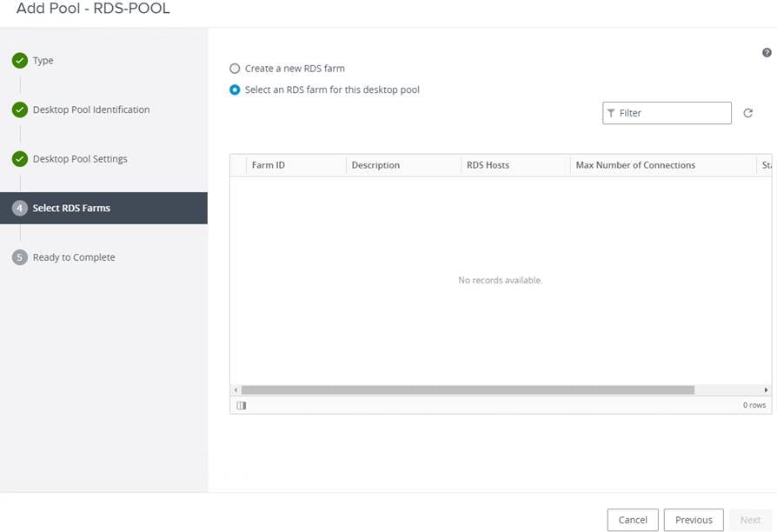Click the scroll left arrow of table
Viewport: 777px width, 532px height.
point(236,390)
